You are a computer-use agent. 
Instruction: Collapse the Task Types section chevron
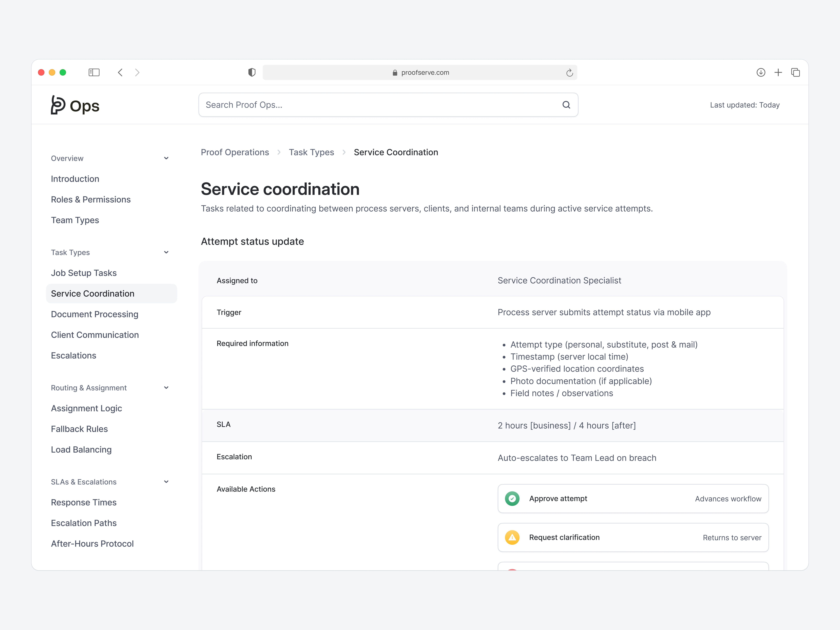coord(166,252)
